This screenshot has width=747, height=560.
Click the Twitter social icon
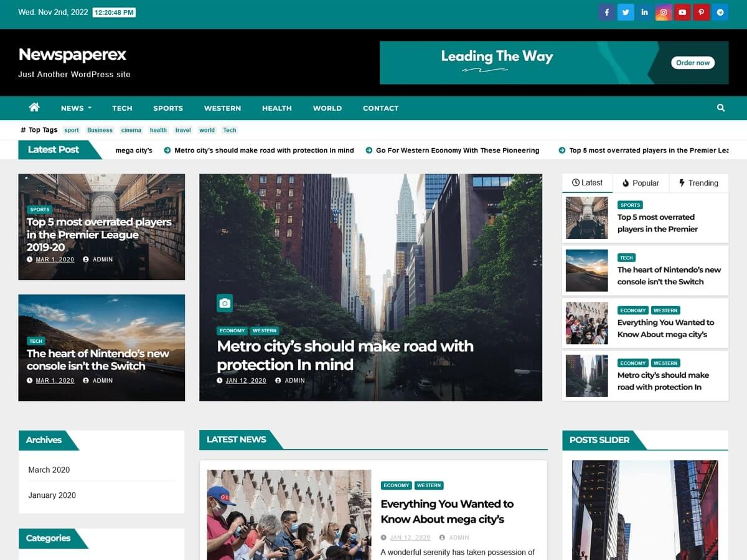coord(626,12)
